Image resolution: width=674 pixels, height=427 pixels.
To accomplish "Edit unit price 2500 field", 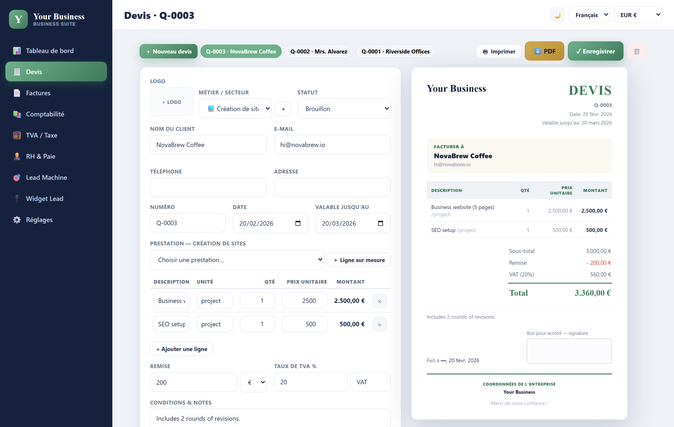I will [x=304, y=301].
